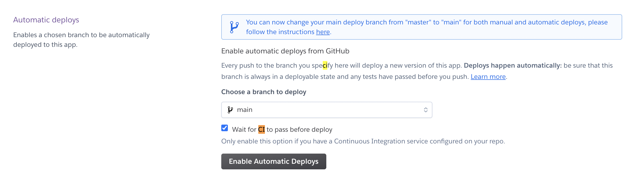Click the branch icon in the info banner
Screen dimensions: 644x178
click(x=234, y=27)
